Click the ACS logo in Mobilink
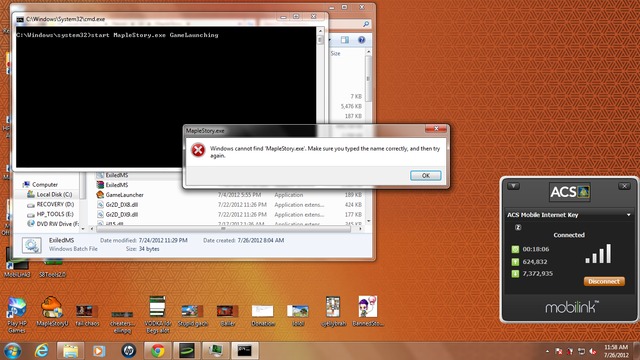 point(569,192)
